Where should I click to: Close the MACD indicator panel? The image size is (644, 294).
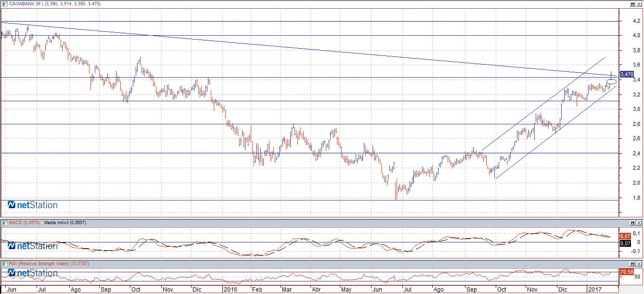click(639, 223)
